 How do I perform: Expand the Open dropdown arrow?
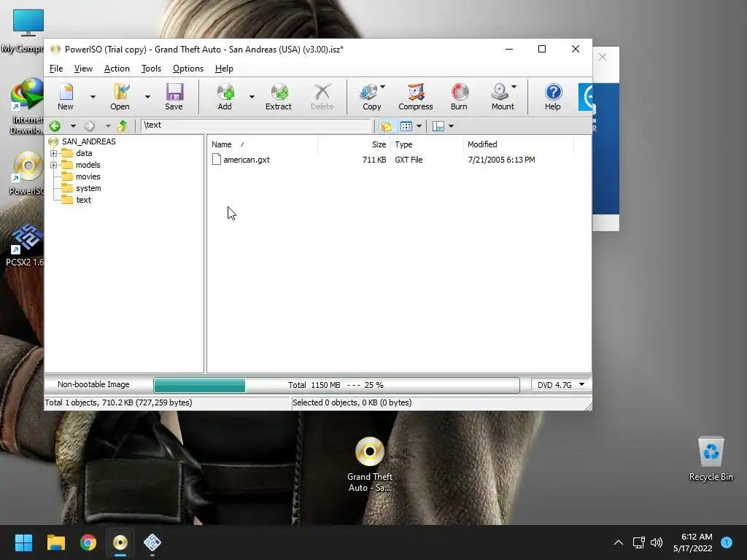(147, 97)
